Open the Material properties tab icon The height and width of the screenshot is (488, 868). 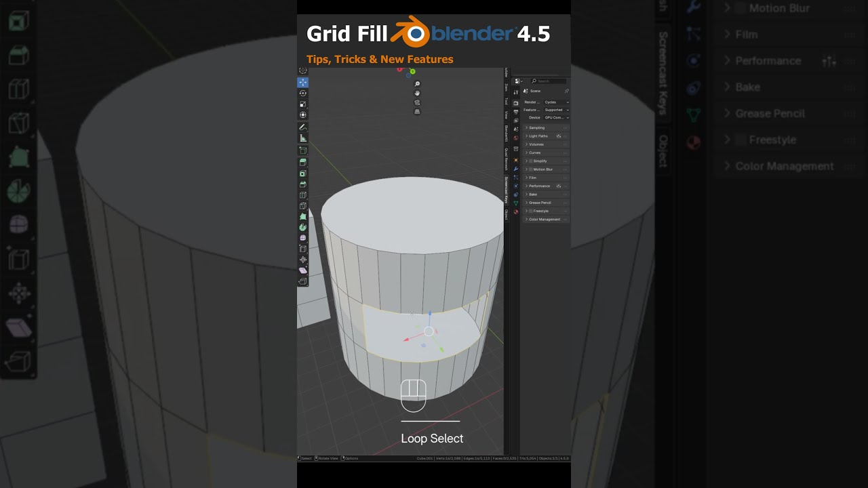[x=516, y=211]
